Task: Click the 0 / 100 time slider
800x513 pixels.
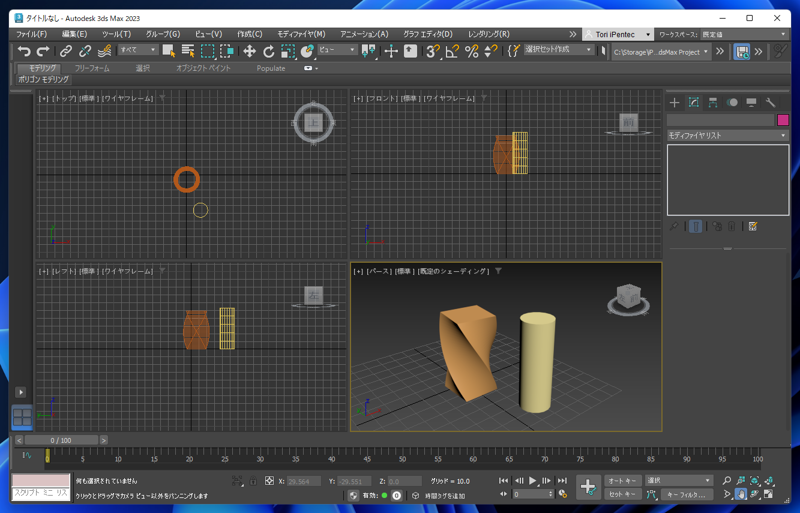Action: pos(61,440)
